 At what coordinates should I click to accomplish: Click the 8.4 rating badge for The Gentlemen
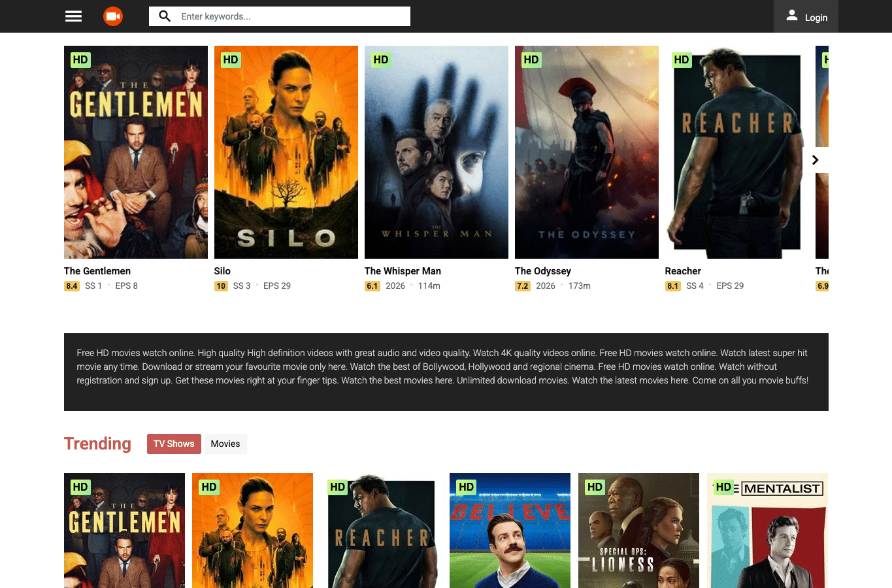(72, 286)
